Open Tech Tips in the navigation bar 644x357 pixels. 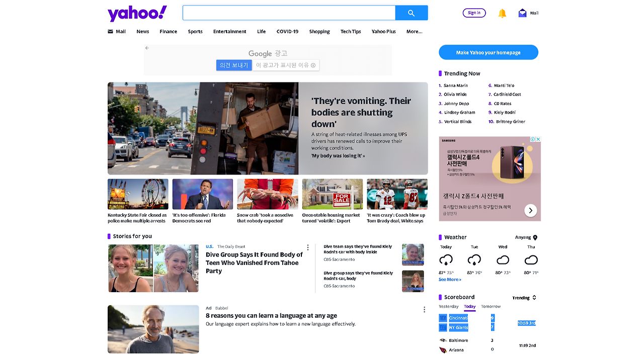click(x=351, y=31)
